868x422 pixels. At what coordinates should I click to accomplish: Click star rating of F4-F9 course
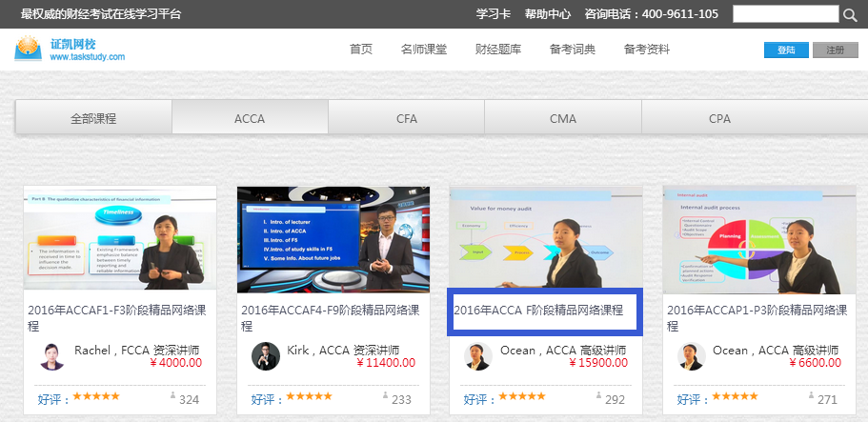click(x=309, y=396)
